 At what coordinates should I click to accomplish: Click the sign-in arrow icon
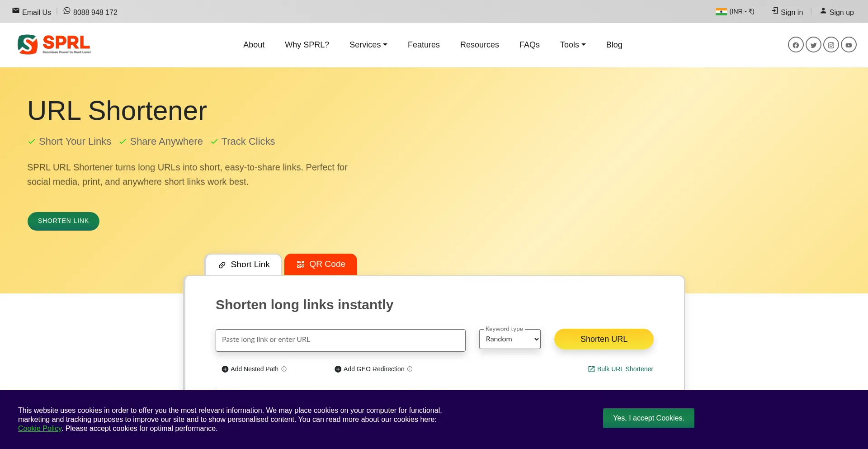tap(775, 11)
